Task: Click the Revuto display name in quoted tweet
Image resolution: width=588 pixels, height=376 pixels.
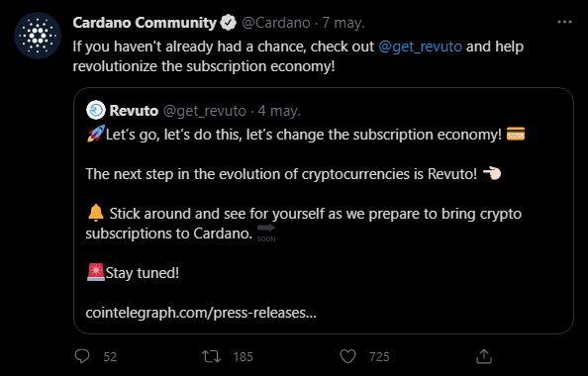Action: (134, 111)
